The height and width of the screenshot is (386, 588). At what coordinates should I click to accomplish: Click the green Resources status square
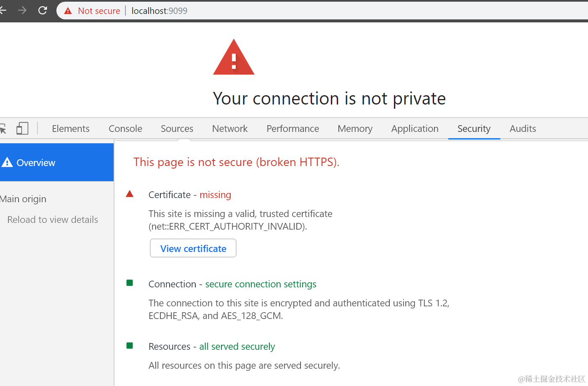pos(130,346)
